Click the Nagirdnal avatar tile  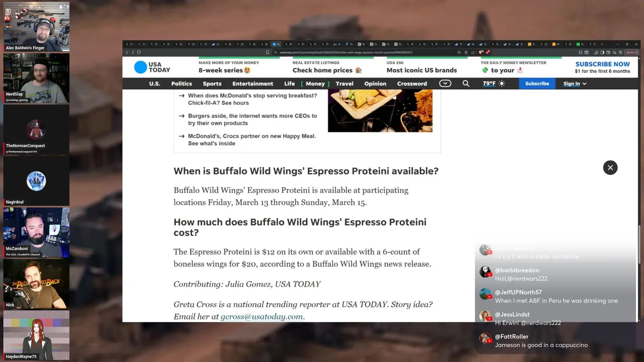tap(36, 180)
